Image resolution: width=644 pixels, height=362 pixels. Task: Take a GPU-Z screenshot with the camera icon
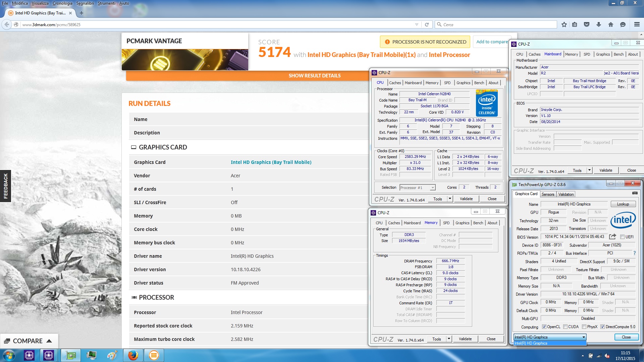[635, 193]
